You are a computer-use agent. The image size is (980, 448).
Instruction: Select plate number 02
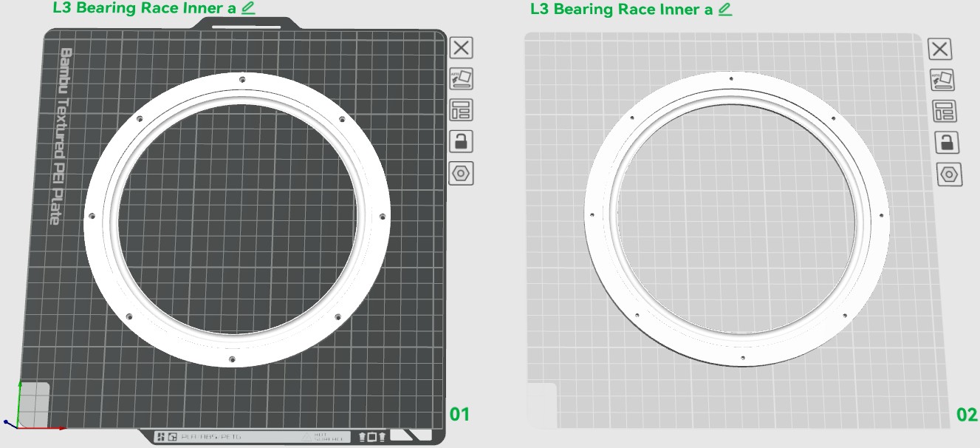tap(967, 415)
